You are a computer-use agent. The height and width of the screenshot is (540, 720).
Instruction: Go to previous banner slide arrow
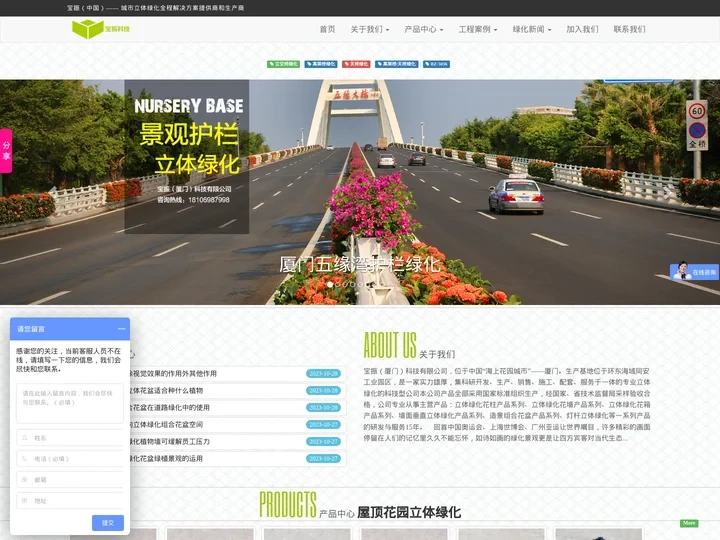click(x=53, y=192)
